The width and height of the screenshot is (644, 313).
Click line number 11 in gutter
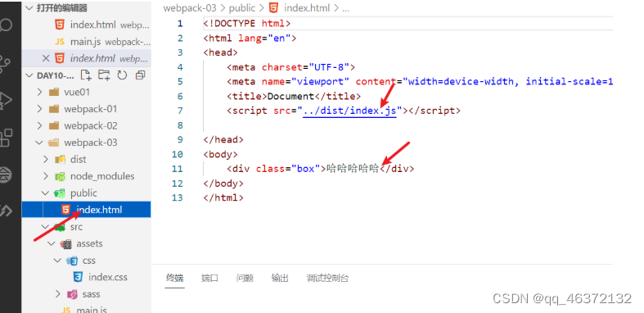point(178,169)
